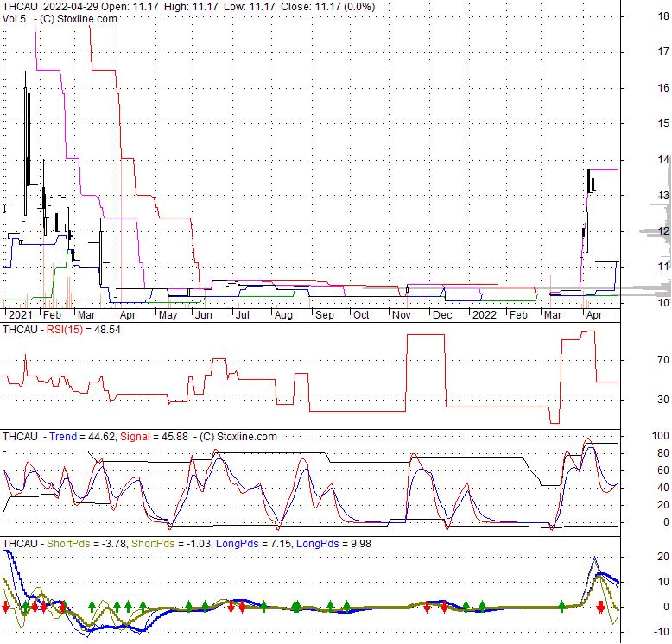Click the 15 price axis label
Screen dimensions: 672x644
click(x=663, y=123)
